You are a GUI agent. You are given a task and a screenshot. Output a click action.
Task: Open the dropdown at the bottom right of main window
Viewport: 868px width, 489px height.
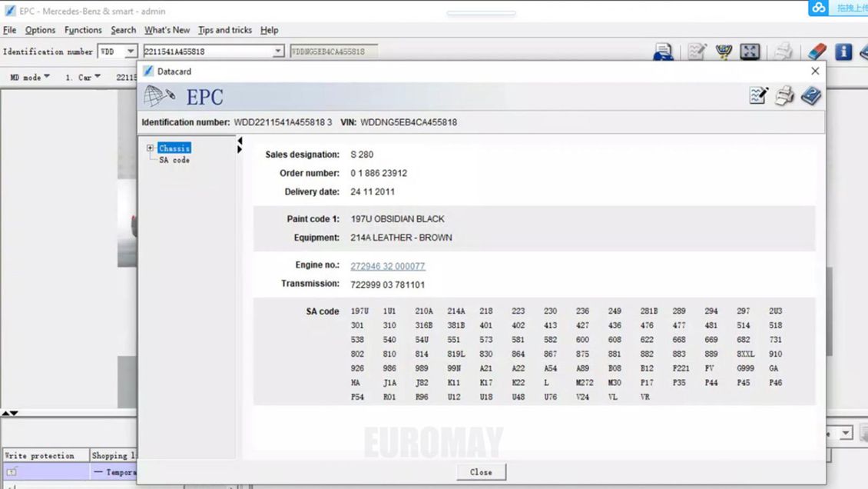click(846, 433)
